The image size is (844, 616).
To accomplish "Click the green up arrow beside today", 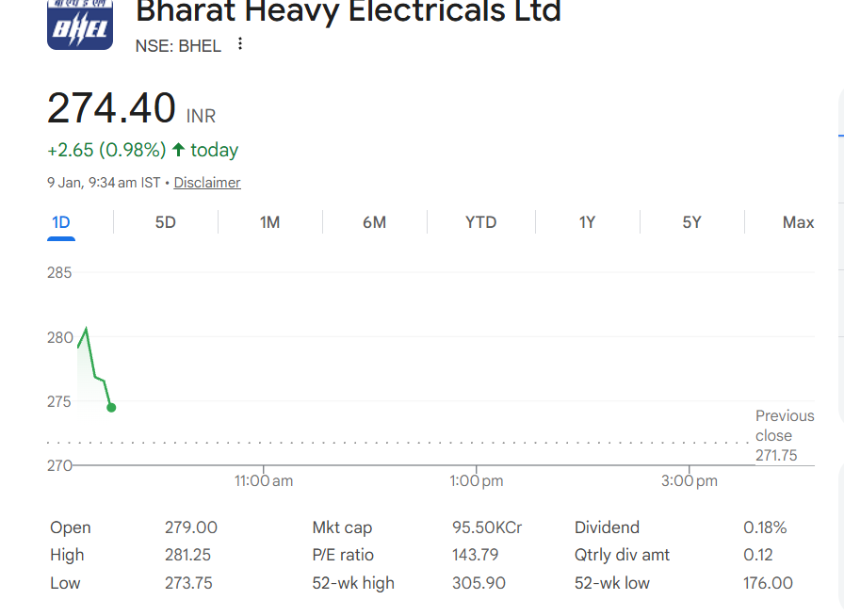I will [178, 150].
